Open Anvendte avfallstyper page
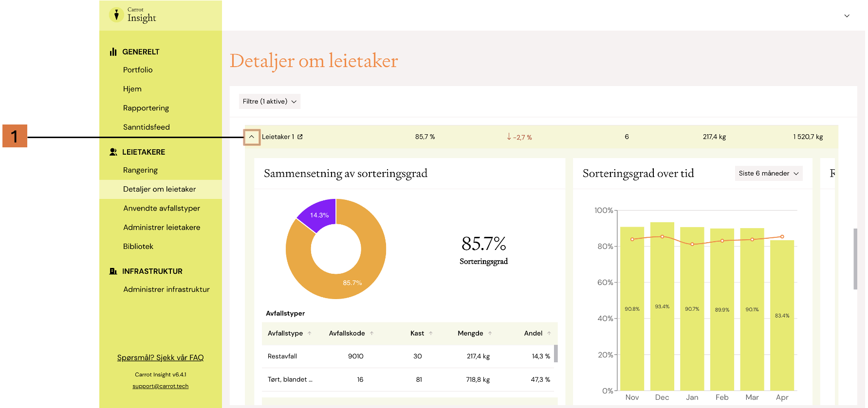 (162, 208)
